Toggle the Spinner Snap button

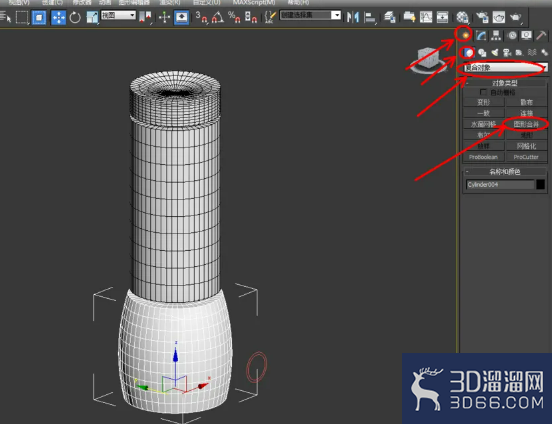point(251,17)
